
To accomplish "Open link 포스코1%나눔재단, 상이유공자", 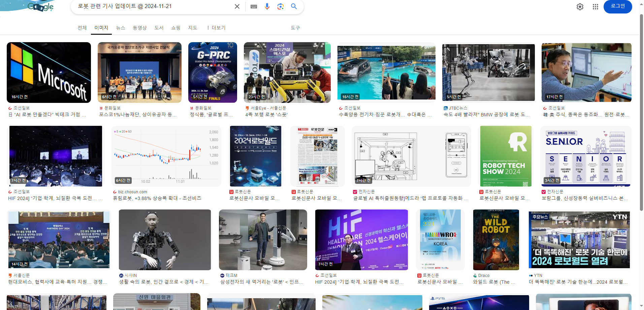I will pyautogui.click(x=138, y=115).
